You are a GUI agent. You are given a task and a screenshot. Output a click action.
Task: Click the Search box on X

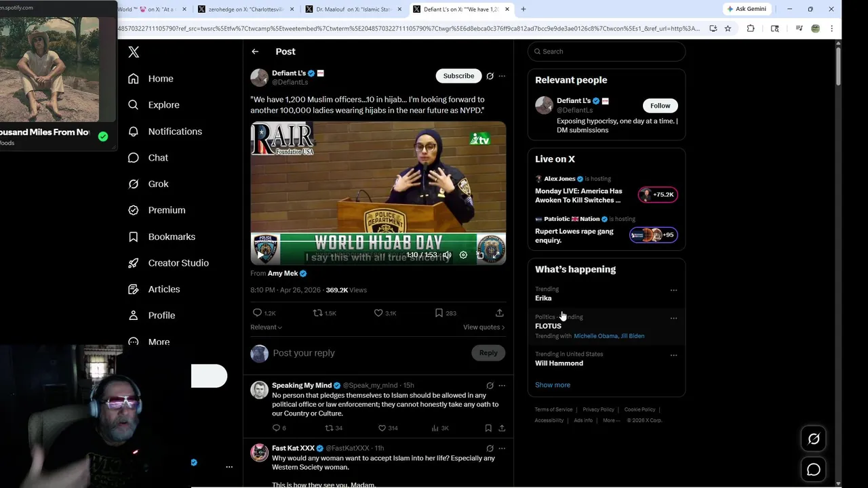(607, 52)
